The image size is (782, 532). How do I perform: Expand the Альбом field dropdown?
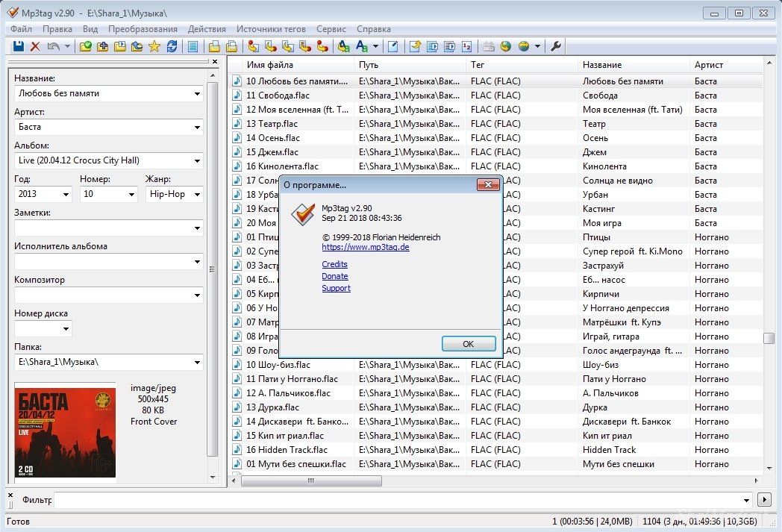[197, 160]
